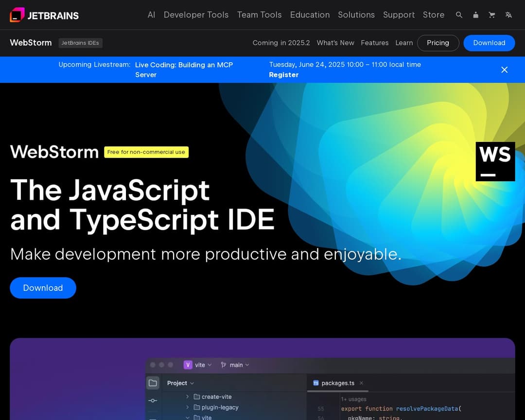
Task: Click the Download button in the header
Action: coord(489,43)
